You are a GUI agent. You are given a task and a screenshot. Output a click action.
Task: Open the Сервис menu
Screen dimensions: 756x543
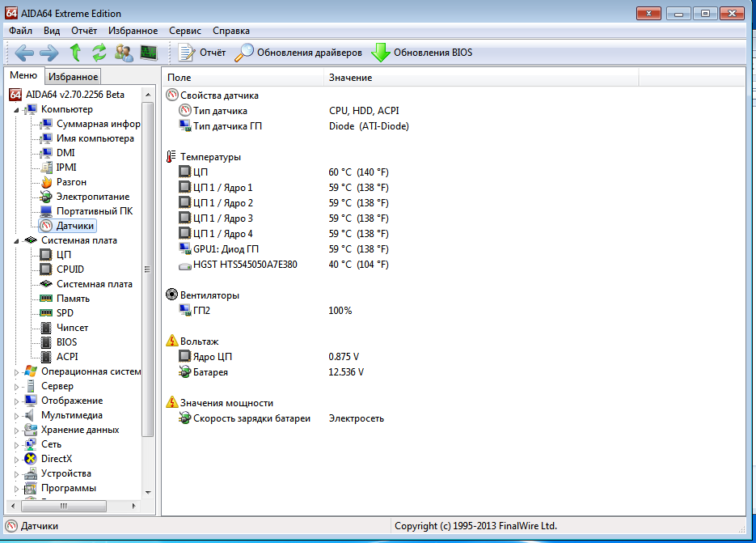click(x=185, y=31)
